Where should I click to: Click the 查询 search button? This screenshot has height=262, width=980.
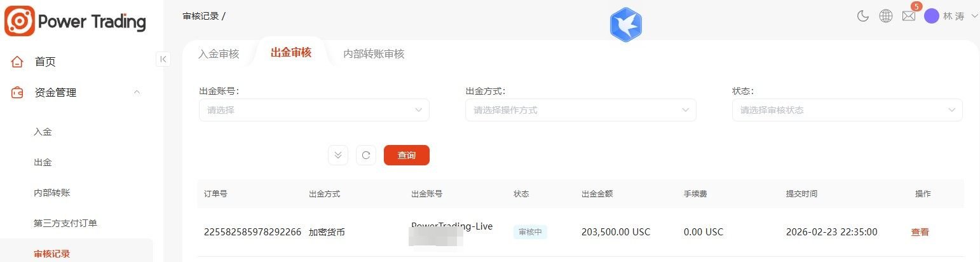point(407,155)
